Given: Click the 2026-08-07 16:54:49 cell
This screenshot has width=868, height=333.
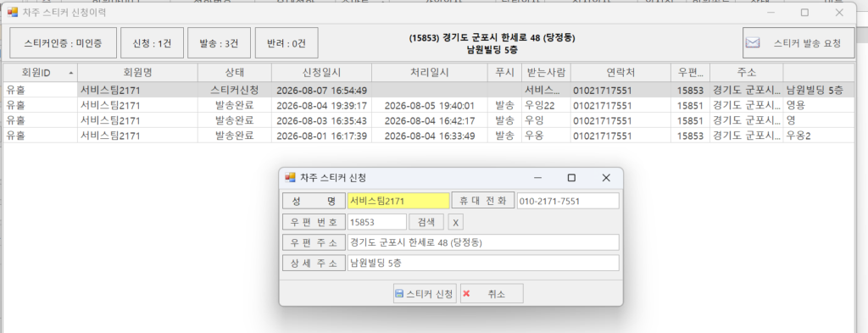Looking at the screenshot, I should click(x=321, y=90).
